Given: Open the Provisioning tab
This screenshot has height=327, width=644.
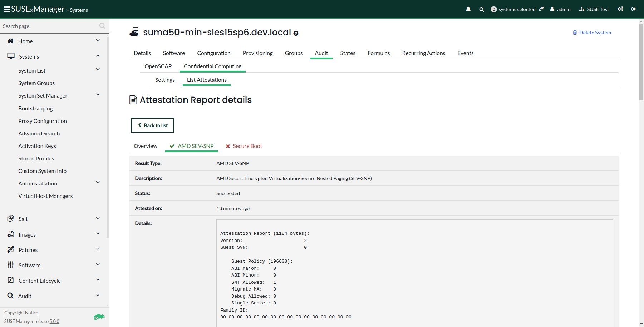Looking at the screenshot, I should [257, 53].
